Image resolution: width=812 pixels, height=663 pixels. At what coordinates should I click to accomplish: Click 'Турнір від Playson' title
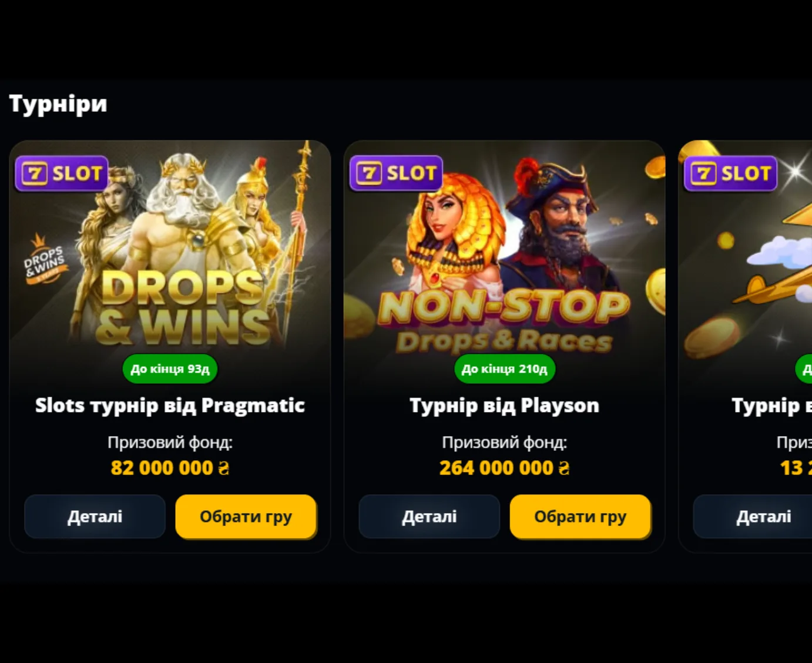504,406
